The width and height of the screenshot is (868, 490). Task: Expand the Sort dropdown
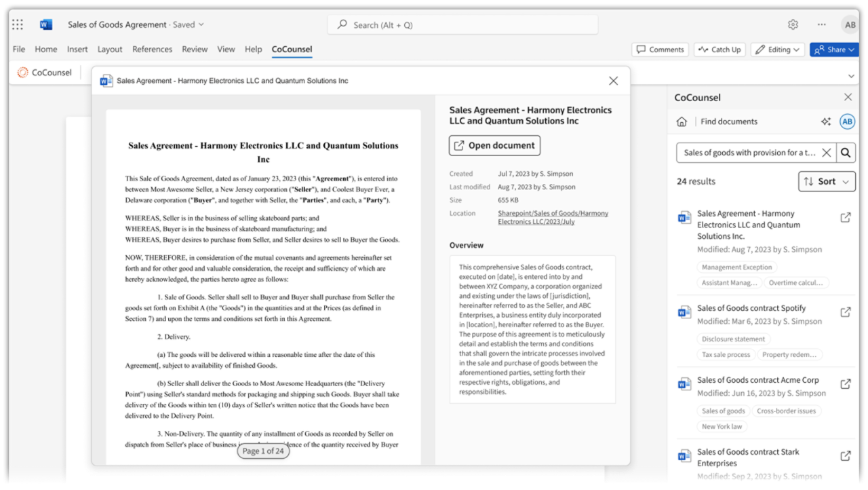(x=827, y=181)
